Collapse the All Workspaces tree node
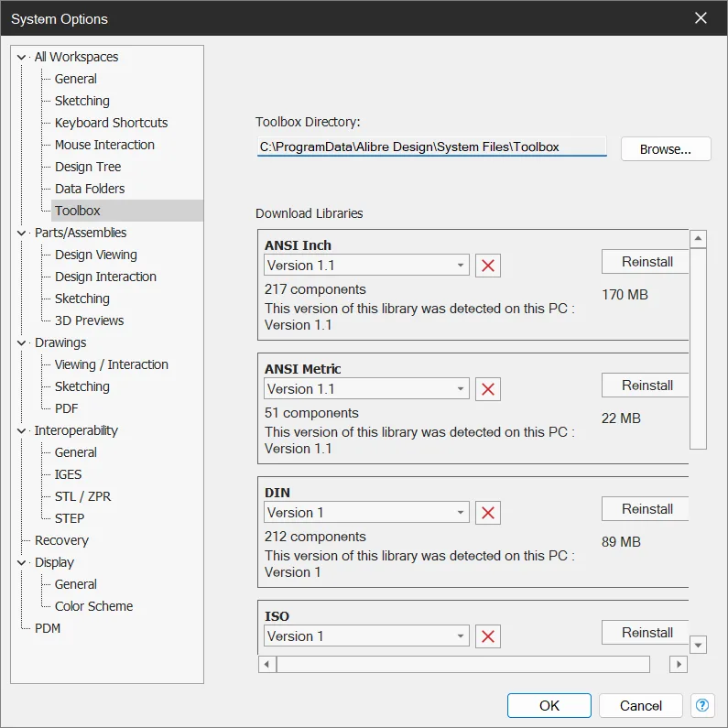 click(21, 57)
